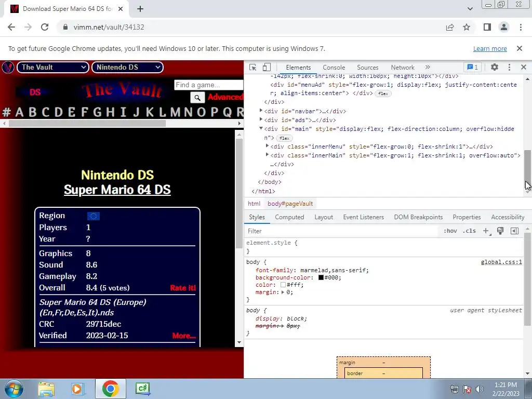Add a new style rule with the plus icon
The width and height of the screenshot is (532, 399).
coord(486,231)
